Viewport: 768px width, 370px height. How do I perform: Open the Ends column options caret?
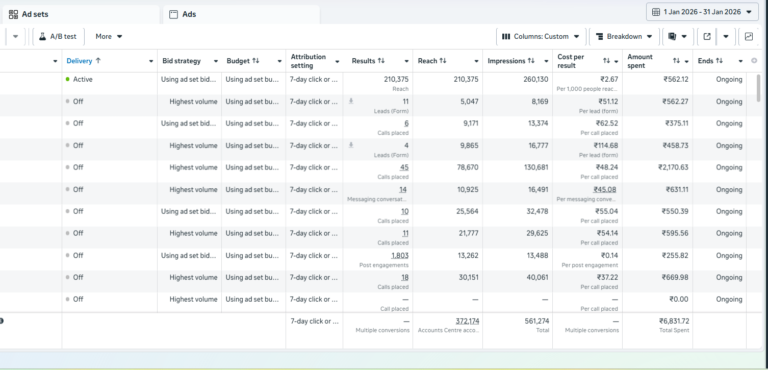741,61
